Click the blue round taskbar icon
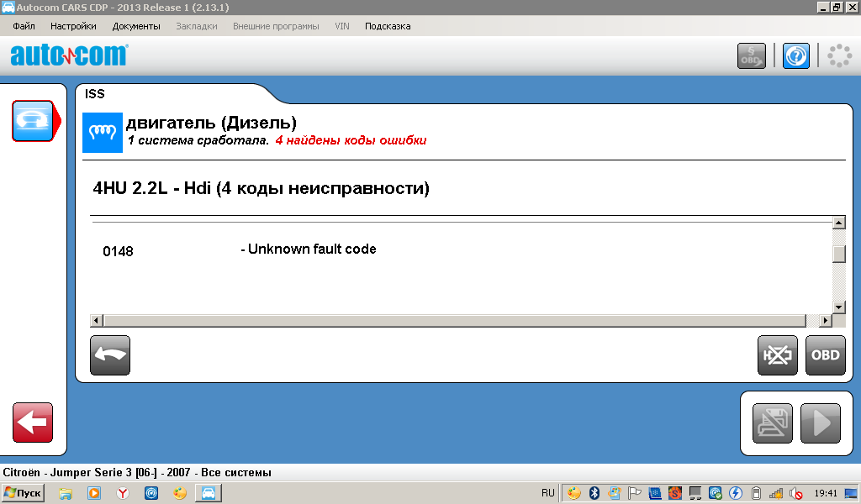The height and width of the screenshot is (504, 861). (x=151, y=494)
